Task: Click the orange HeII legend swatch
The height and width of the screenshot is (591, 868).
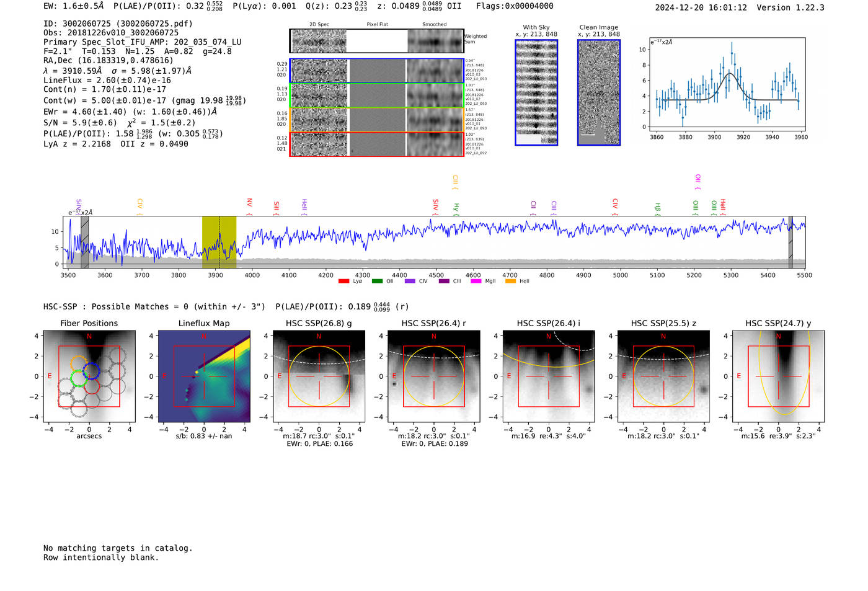Action: [x=510, y=282]
